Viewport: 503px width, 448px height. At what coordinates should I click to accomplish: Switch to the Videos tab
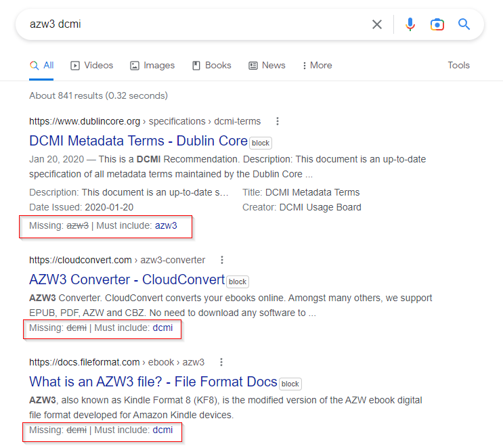(92, 66)
